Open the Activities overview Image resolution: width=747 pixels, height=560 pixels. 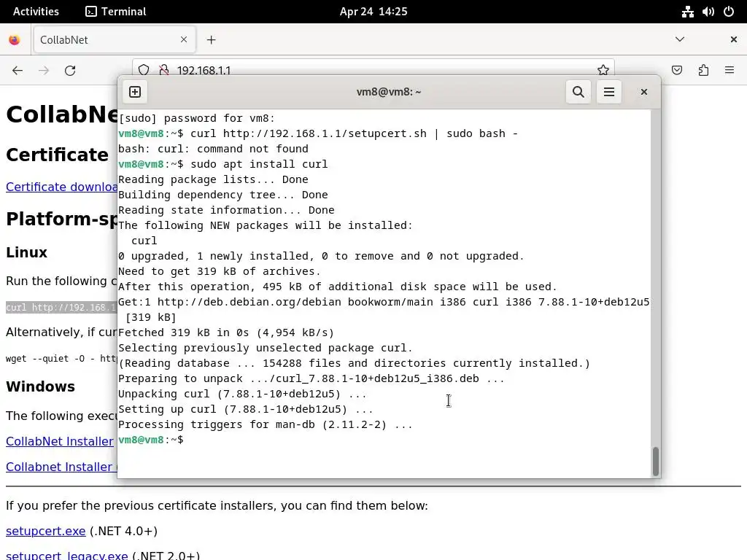click(36, 12)
